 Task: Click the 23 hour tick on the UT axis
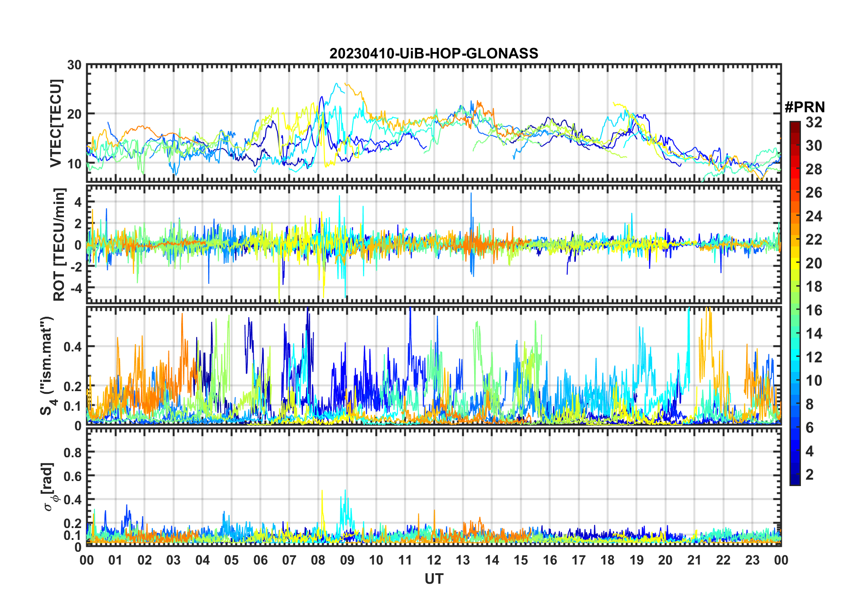(752, 560)
